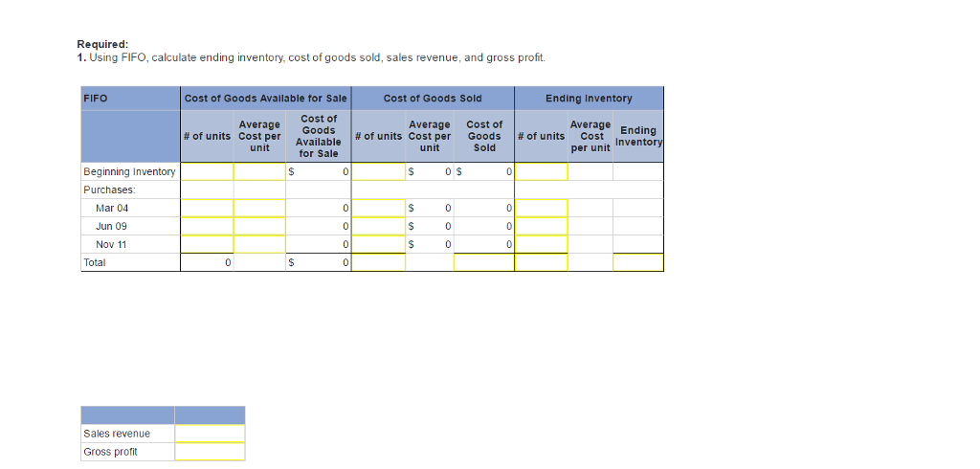This screenshot has width=980, height=469.
Task: Click Mar 04 units field under Cost of Goods Sold
Action: [x=378, y=208]
